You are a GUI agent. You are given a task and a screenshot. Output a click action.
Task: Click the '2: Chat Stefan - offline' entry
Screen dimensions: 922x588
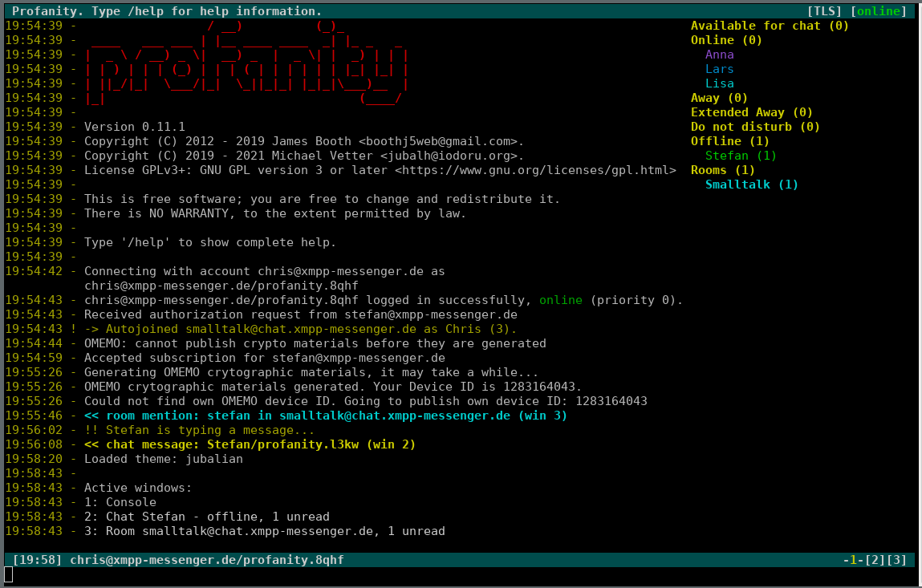pyautogui.click(x=206, y=517)
